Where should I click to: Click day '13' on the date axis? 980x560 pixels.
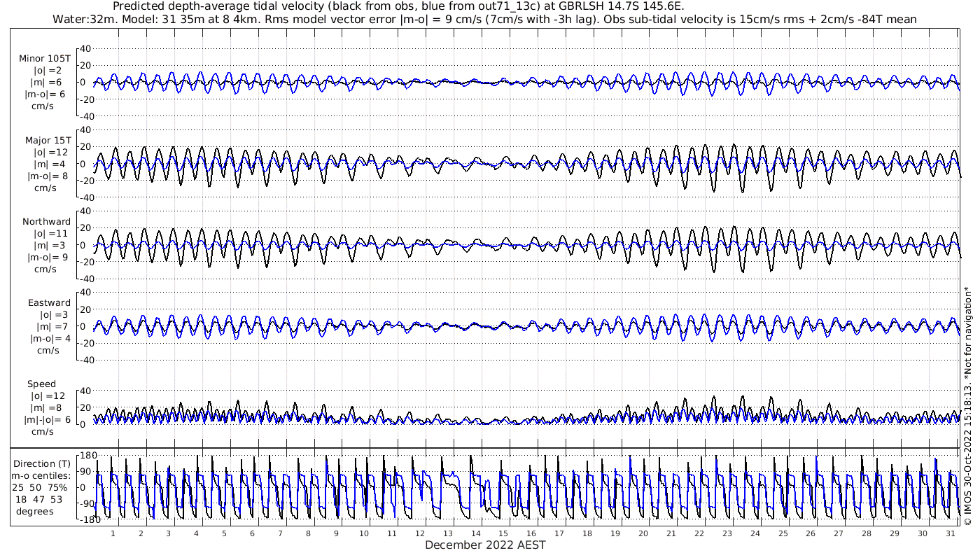pyautogui.click(x=447, y=533)
